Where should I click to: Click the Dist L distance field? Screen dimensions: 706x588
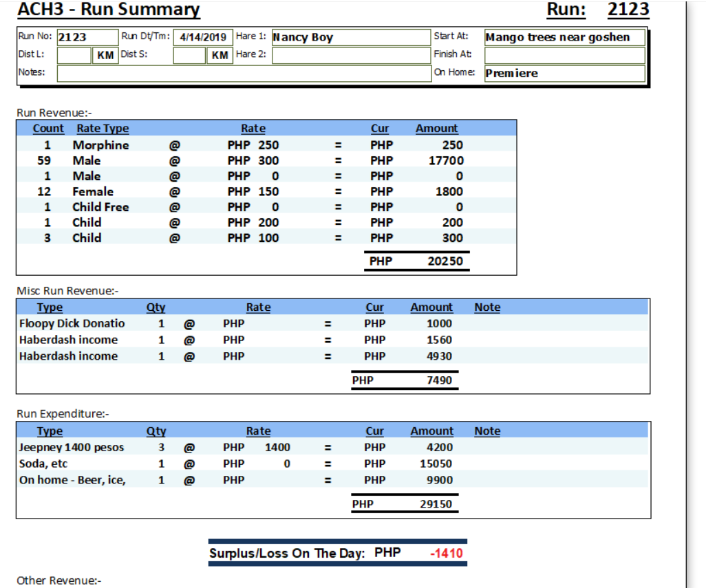point(74,55)
